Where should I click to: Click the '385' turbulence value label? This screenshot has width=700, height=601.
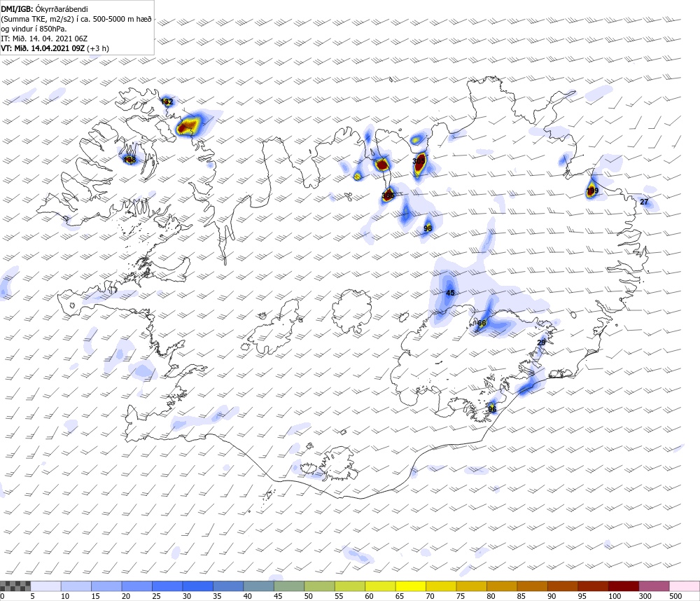(x=388, y=195)
